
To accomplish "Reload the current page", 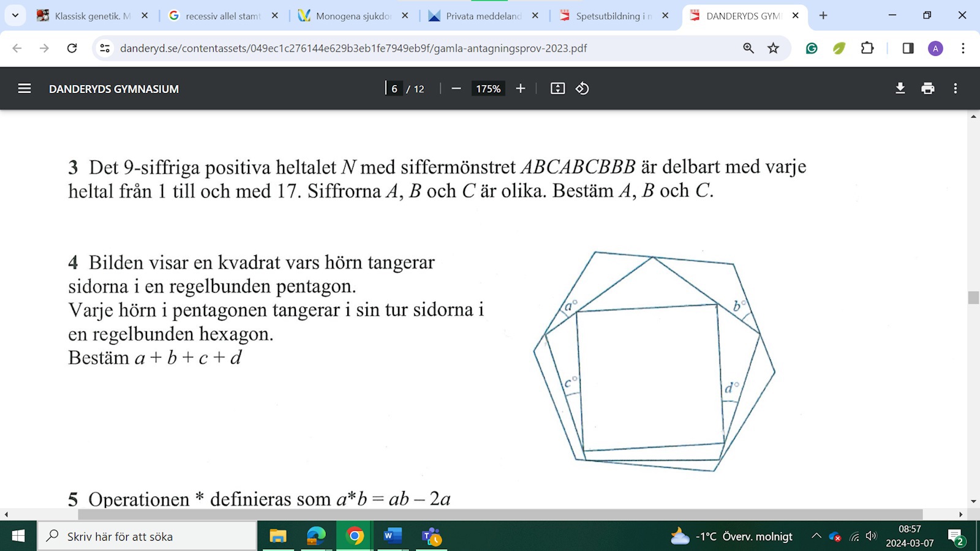I will pyautogui.click(x=72, y=48).
